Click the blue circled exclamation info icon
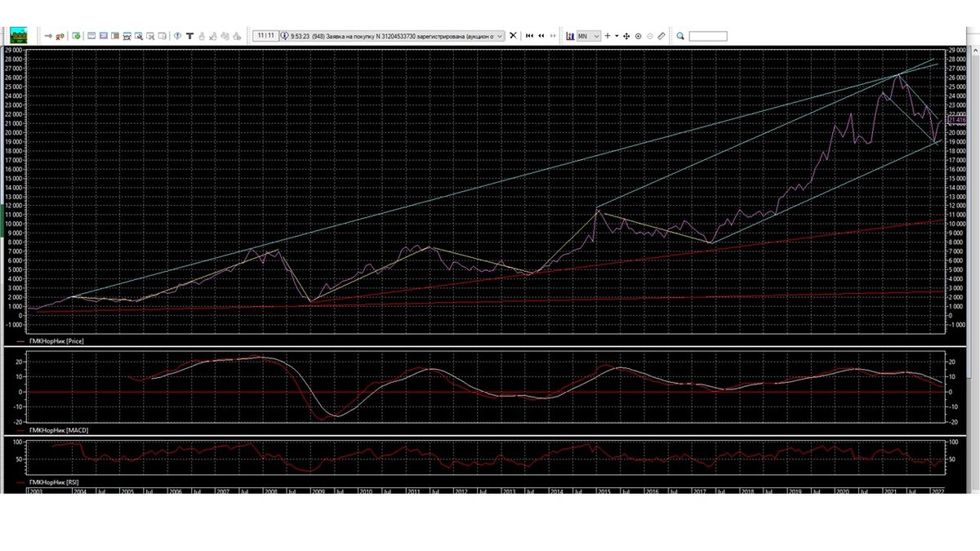Viewport: 980px width, 551px height. [177, 36]
